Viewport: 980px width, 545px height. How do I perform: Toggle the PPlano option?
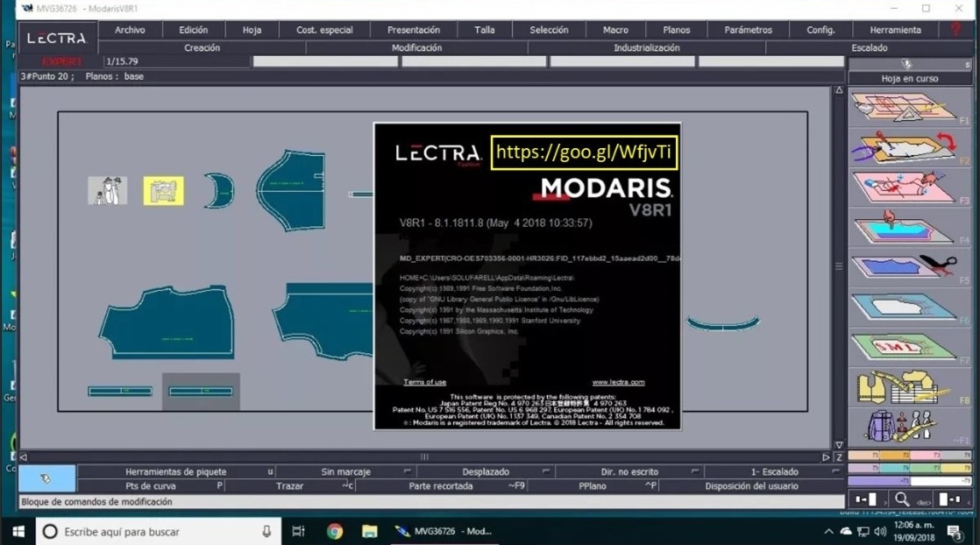click(x=593, y=485)
